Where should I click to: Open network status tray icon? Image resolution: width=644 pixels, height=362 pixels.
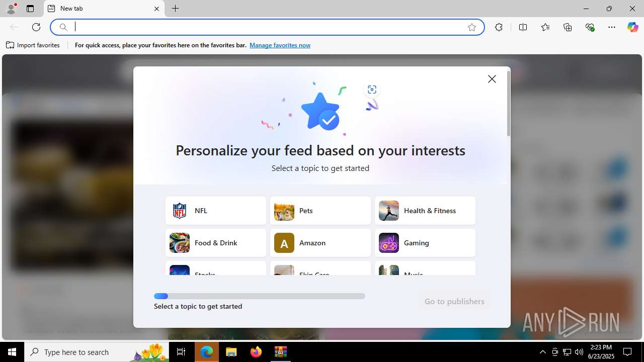coord(567,352)
